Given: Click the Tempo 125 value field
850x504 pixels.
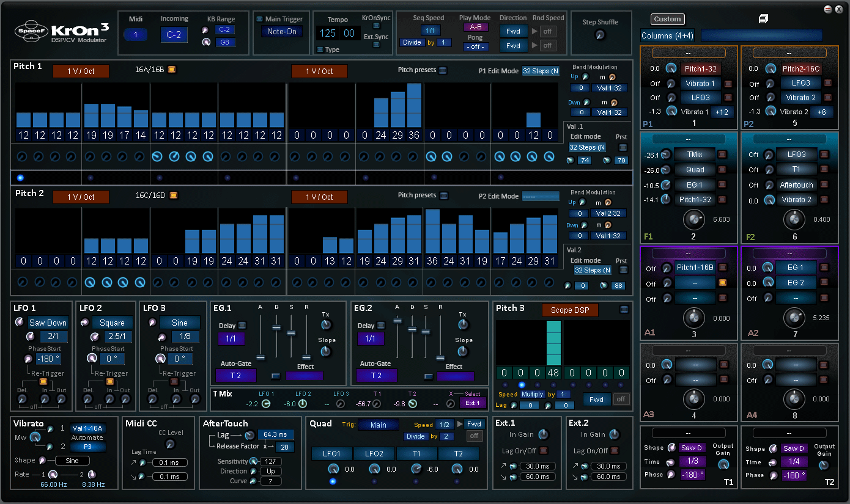Looking at the screenshot, I should 328,33.
